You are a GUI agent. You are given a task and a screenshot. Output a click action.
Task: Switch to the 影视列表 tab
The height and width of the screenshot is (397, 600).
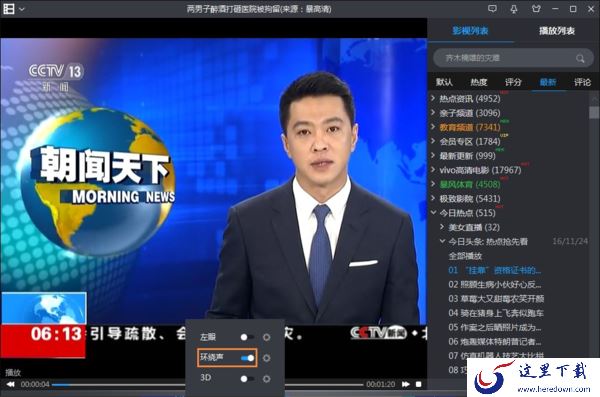[470, 31]
